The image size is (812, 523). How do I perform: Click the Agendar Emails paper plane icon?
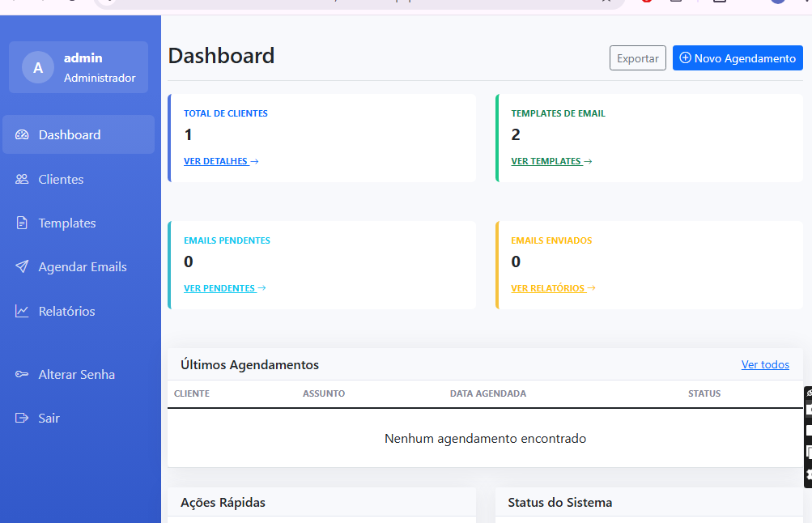tap(22, 267)
